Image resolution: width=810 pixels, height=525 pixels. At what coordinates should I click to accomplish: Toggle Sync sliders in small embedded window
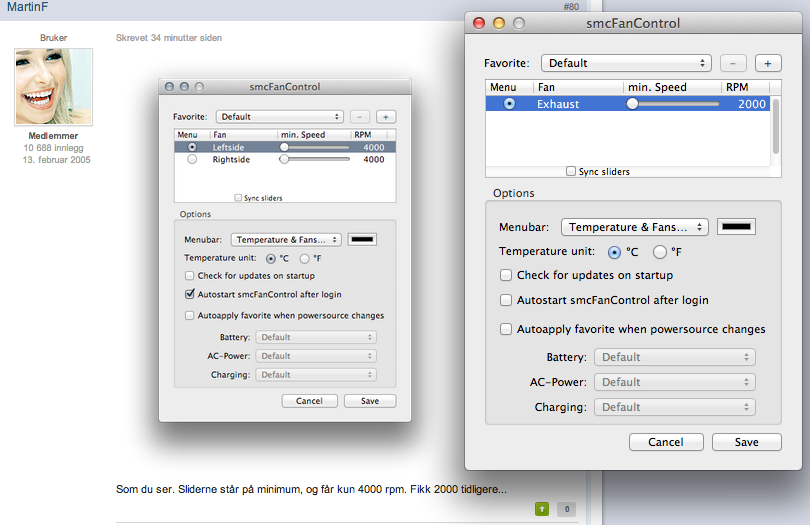click(x=238, y=197)
